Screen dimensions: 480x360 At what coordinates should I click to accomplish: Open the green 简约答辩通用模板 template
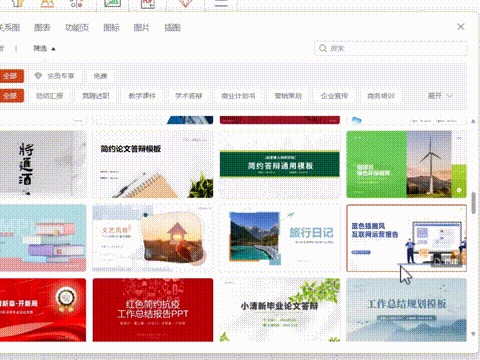(280, 164)
